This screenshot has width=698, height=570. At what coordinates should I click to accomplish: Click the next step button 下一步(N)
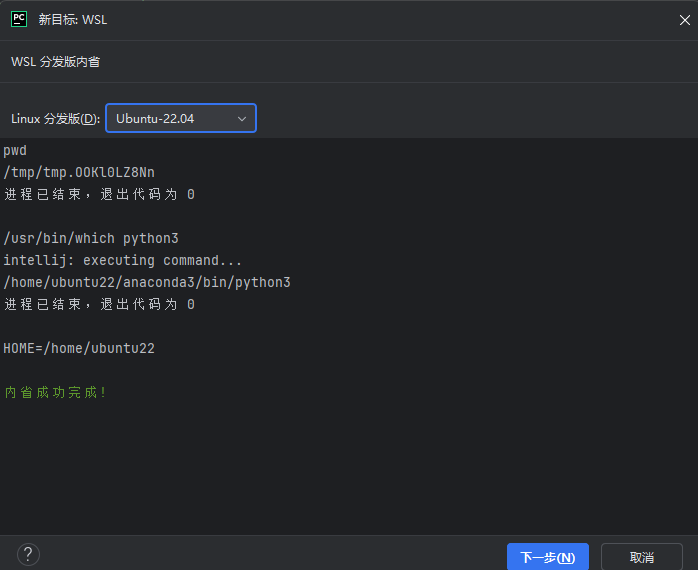point(548,557)
